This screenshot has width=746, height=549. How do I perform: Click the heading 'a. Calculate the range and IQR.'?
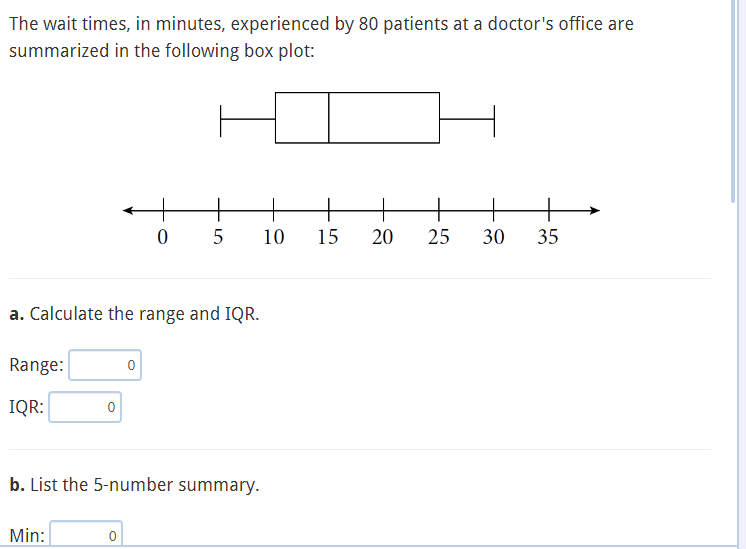134,314
